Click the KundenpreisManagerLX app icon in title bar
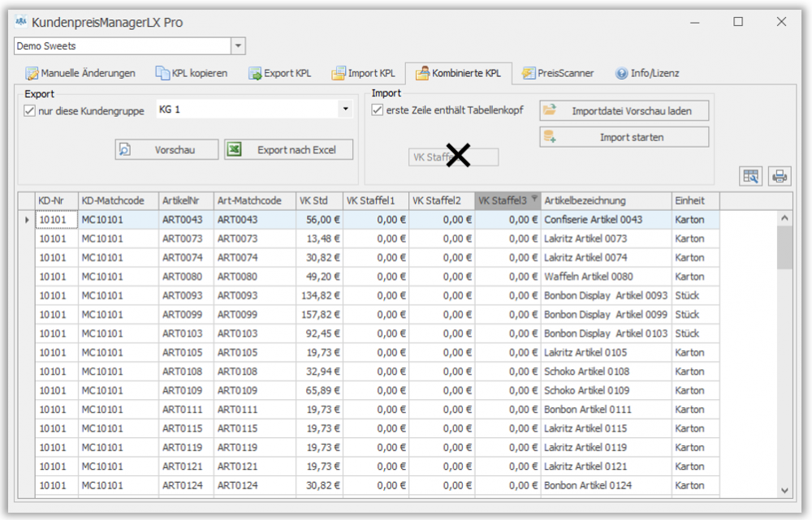812x520 pixels. (21, 22)
